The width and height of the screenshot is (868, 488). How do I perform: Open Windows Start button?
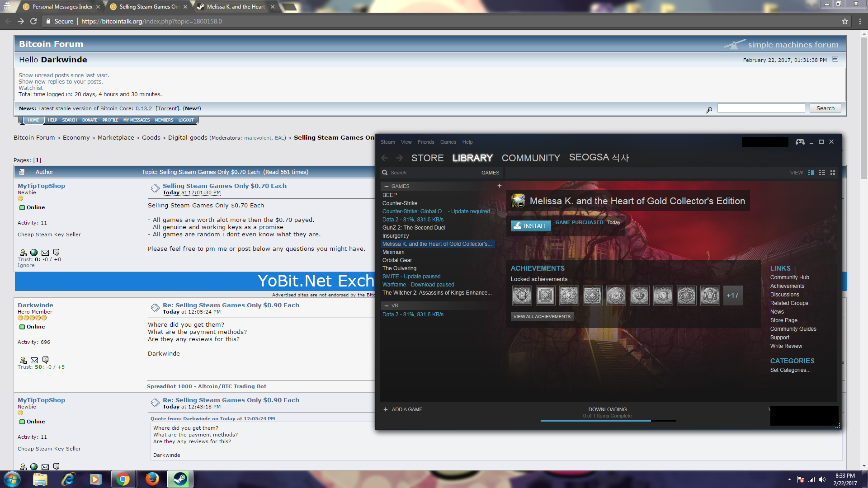coord(12,479)
